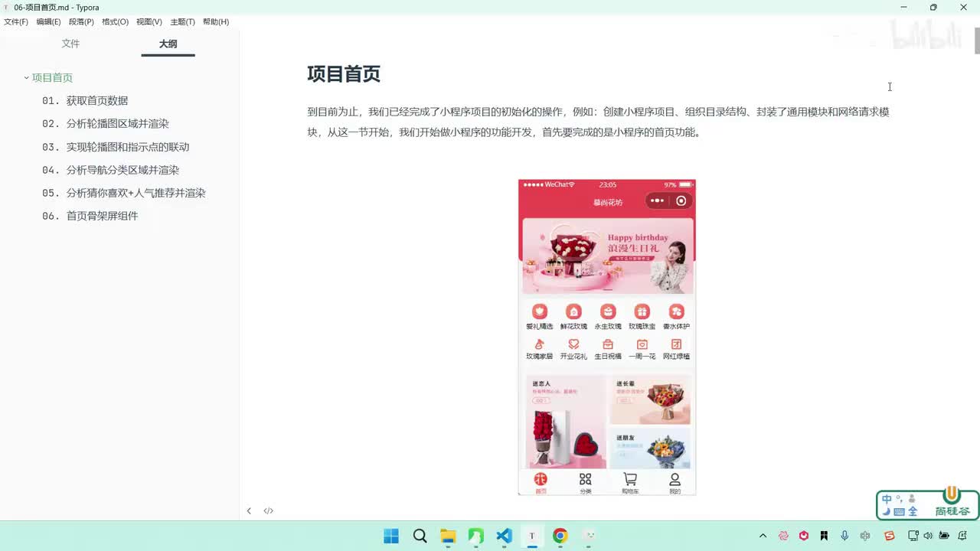Screen dimensions: 980x551
Task: Show hidden system tray icons
Action: (x=763, y=536)
